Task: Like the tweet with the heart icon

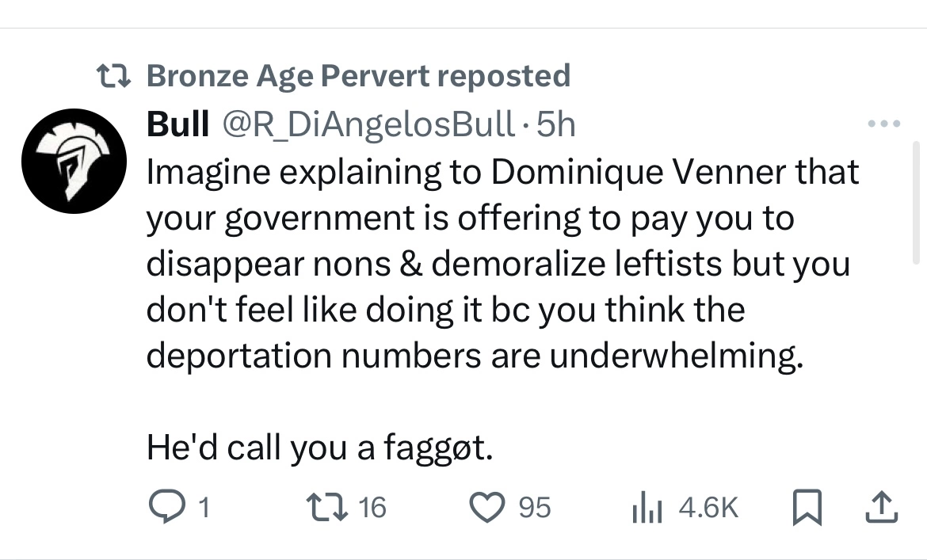Action: click(487, 508)
